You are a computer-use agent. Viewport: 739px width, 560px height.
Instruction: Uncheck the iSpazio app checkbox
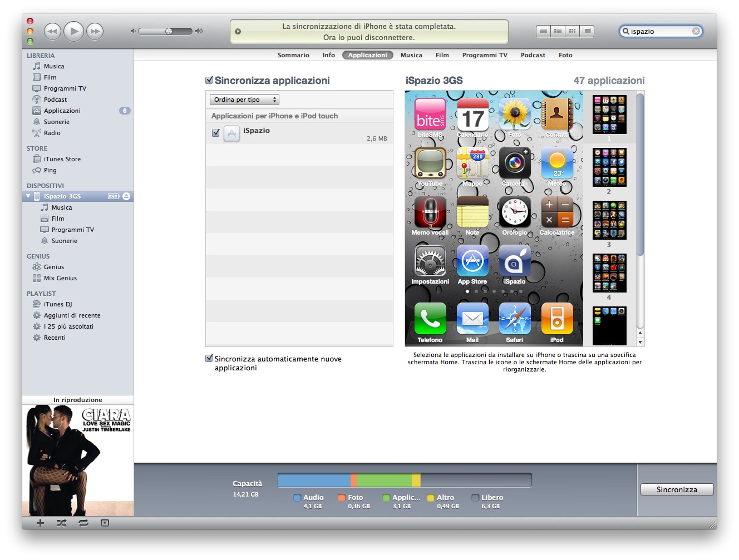(216, 133)
